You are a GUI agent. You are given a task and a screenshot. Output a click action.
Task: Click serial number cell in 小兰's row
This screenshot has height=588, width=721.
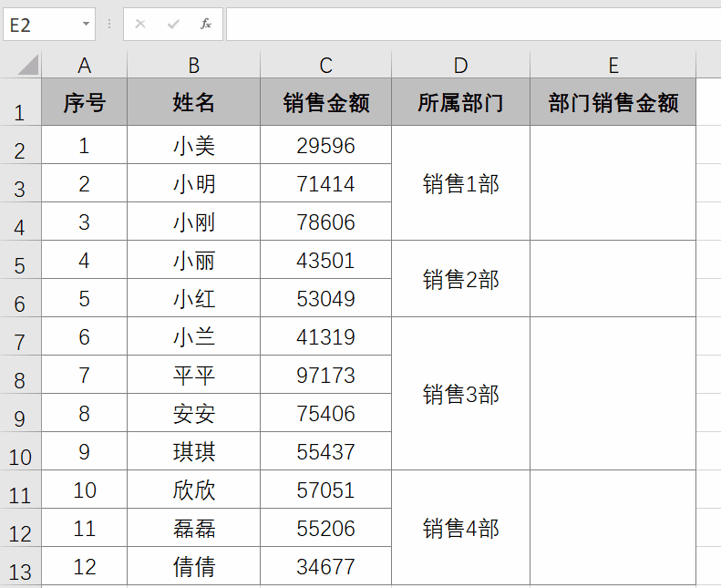click(x=84, y=336)
